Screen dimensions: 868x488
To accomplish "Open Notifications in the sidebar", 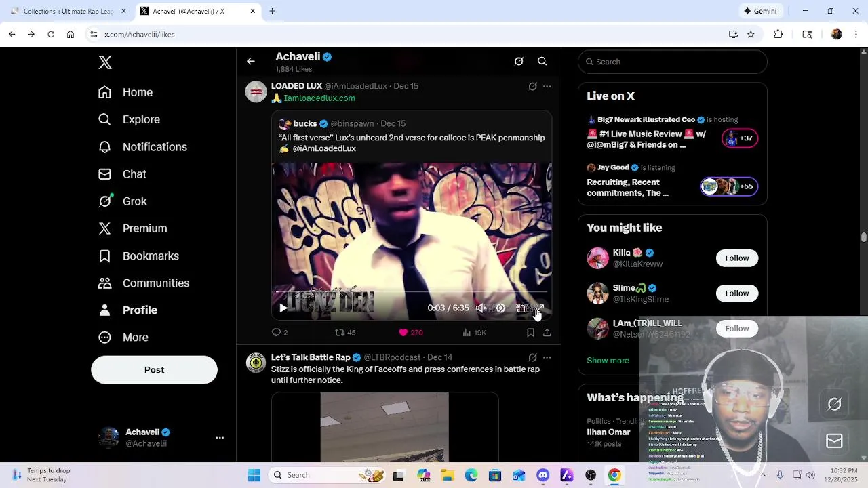I will (142, 147).
